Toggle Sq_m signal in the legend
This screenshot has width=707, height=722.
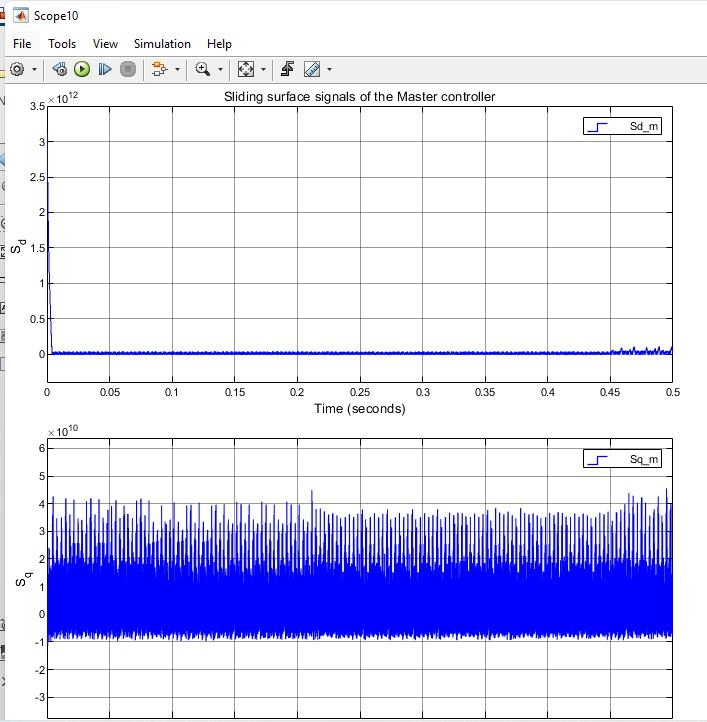(x=622, y=459)
